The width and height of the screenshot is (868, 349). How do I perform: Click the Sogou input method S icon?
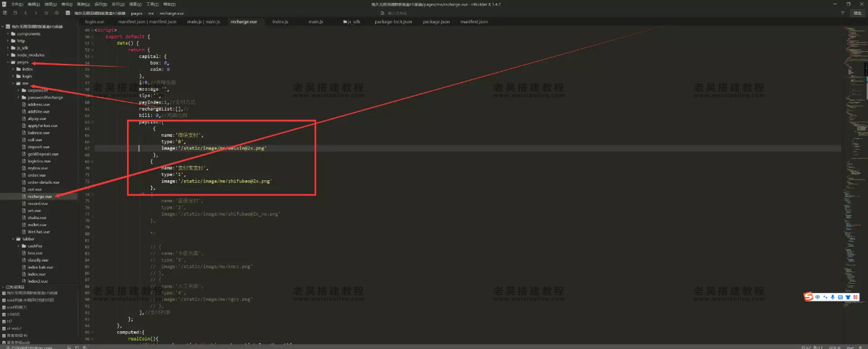[808, 297]
